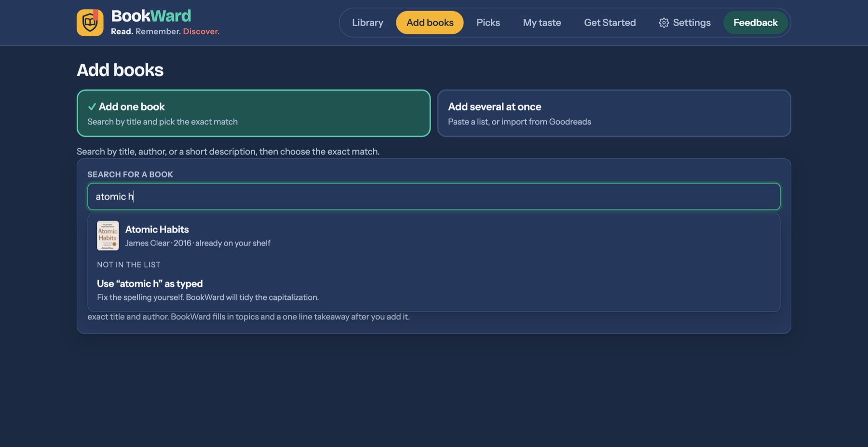
Task: Click the Atomic Habits cover thumbnail
Action: 108,236
